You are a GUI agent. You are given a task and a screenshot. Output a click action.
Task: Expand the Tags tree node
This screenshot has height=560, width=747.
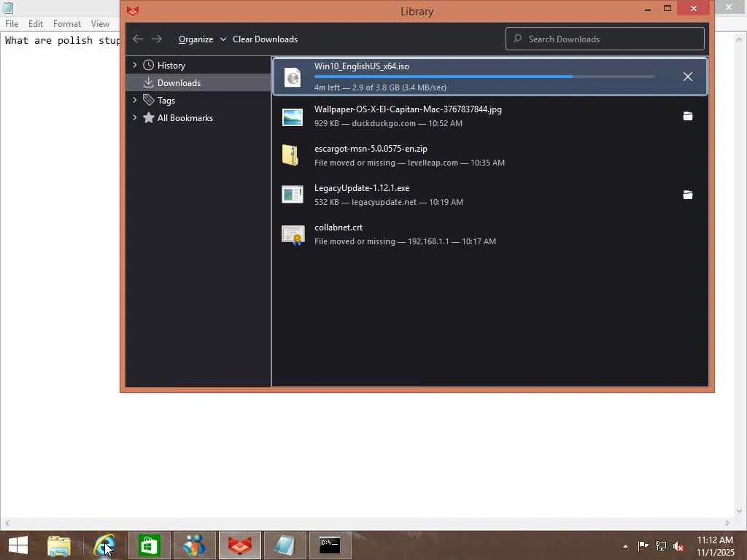(x=134, y=100)
